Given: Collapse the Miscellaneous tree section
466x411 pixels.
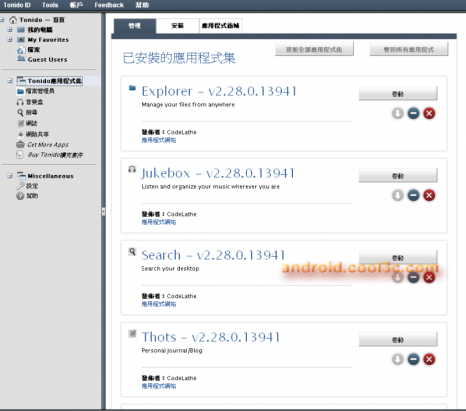Looking at the screenshot, I should click(x=10, y=176).
